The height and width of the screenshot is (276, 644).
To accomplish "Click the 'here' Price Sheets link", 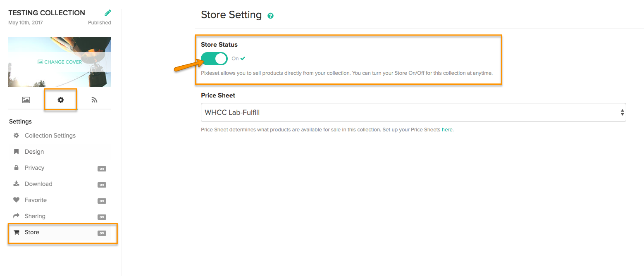I will 447,129.
